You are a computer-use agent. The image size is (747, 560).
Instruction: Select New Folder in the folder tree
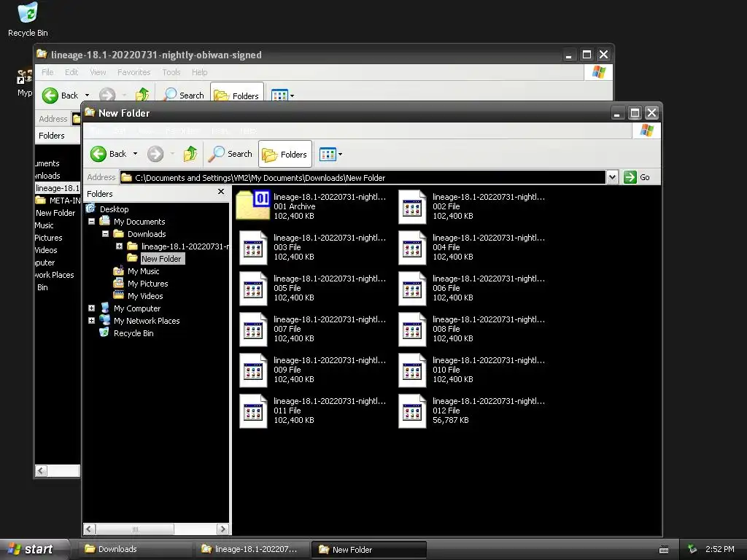(x=161, y=259)
